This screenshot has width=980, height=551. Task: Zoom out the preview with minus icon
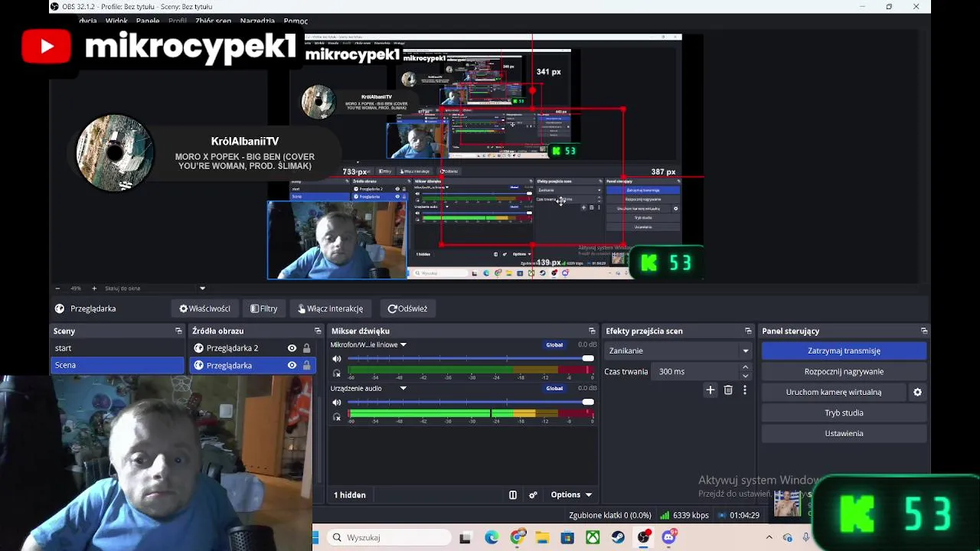coord(57,289)
